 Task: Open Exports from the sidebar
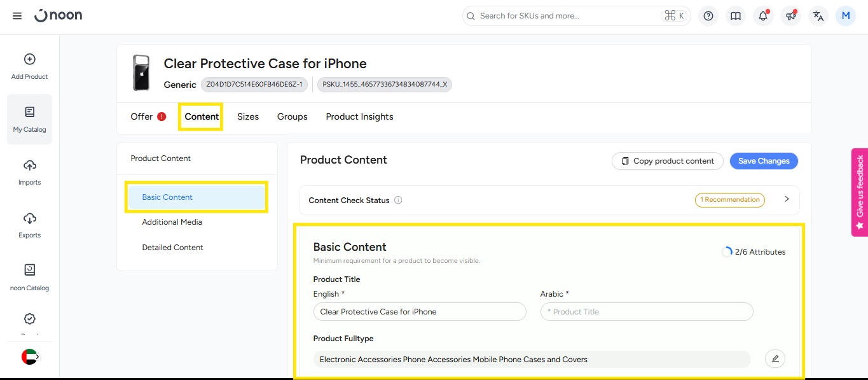click(x=29, y=225)
